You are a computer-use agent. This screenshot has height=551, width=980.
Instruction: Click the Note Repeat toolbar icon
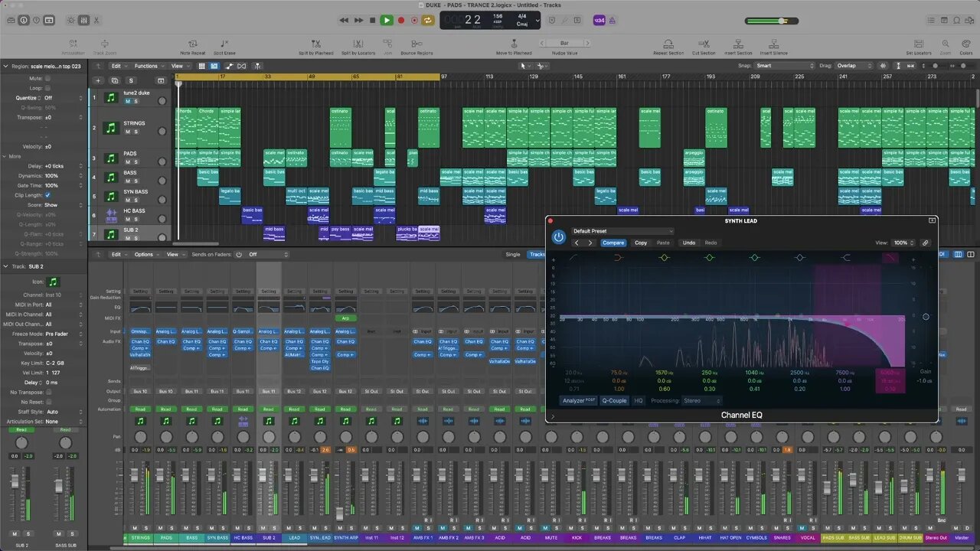click(192, 47)
